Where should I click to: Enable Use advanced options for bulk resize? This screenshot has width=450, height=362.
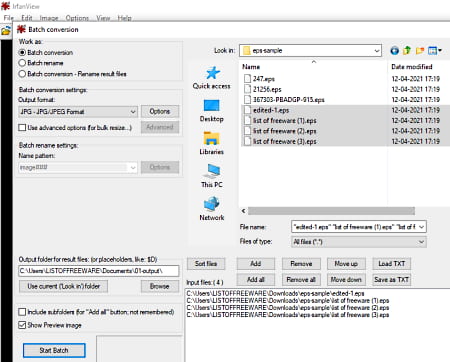pos(22,128)
